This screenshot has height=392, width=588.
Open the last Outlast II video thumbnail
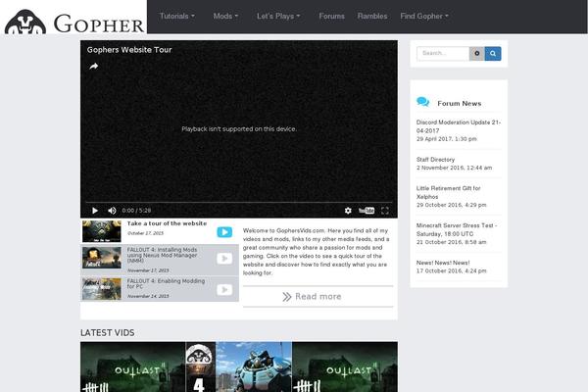(x=345, y=367)
